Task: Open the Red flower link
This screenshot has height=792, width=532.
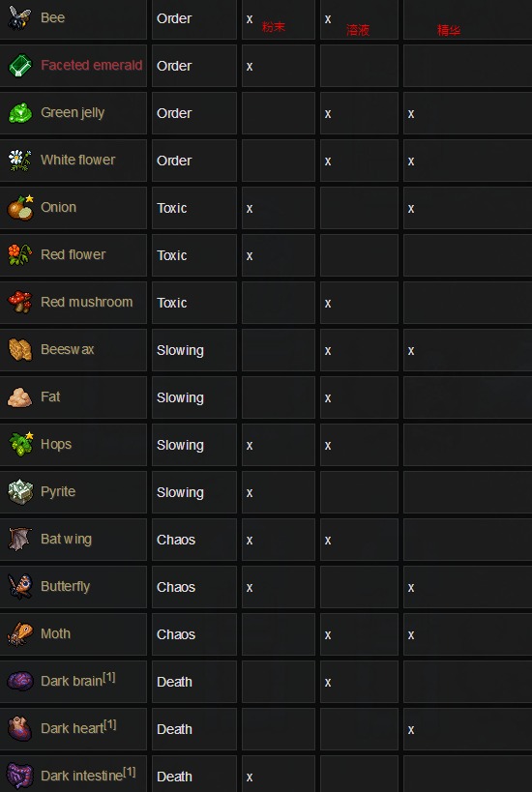Action: click(x=74, y=254)
